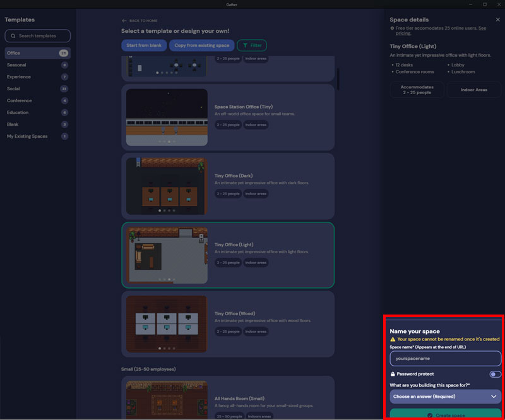Select the Seasonal template category

pos(37,65)
